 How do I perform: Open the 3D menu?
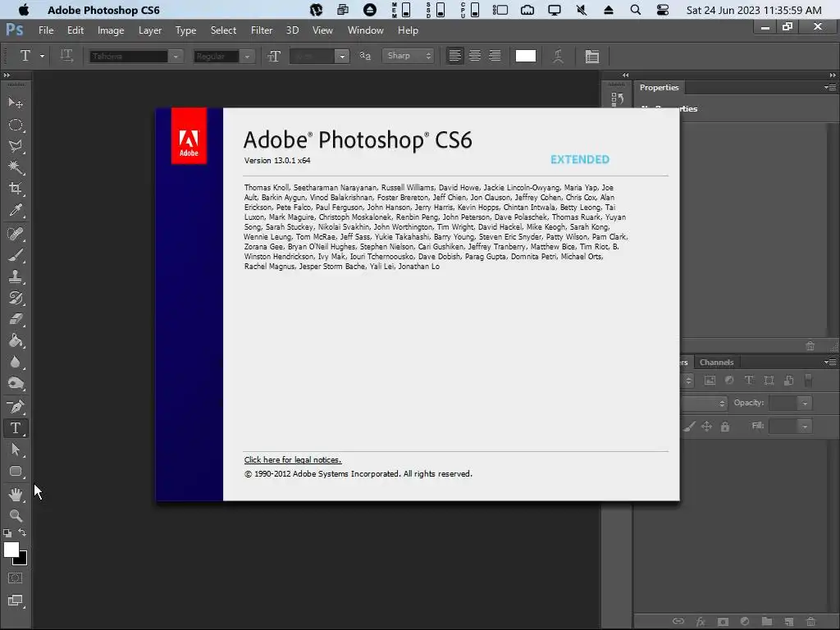[x=292, y=30]
